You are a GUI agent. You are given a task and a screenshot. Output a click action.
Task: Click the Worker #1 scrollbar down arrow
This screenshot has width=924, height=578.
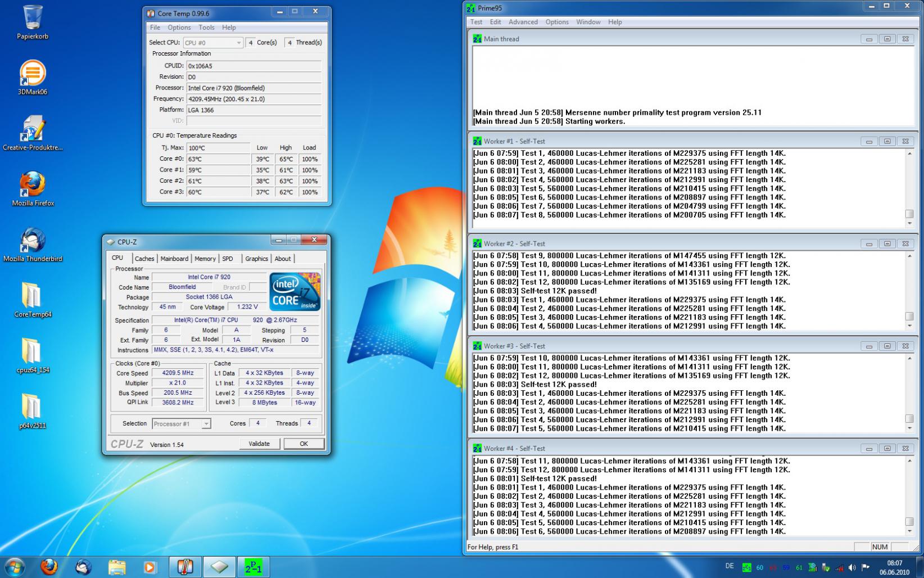pos(909,223)
